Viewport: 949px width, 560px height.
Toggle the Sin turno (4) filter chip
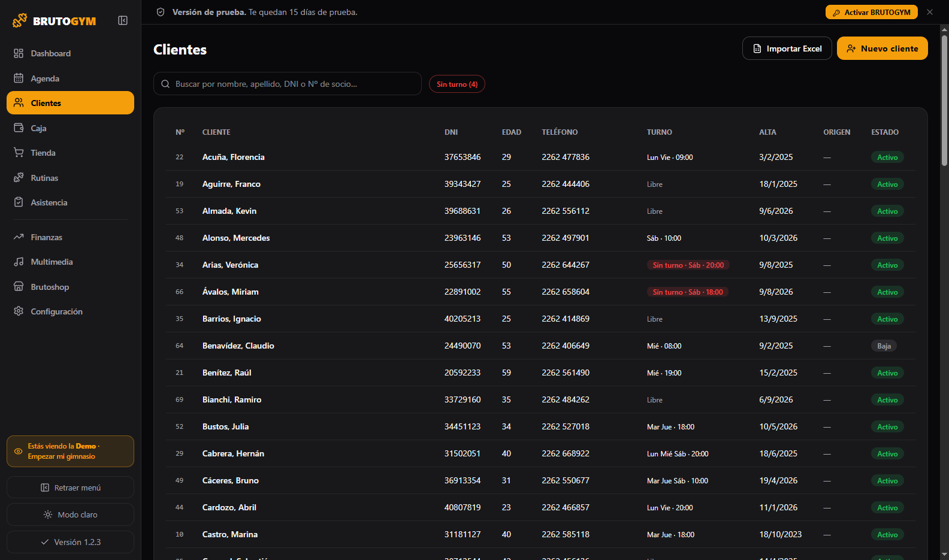(457, 84)
